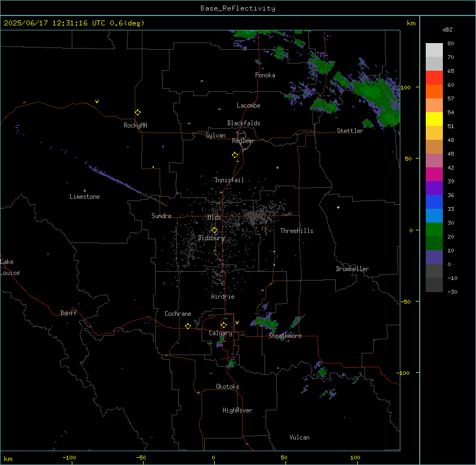Screen dimensions: 476x465
Task: Select the Strathmore label
Action: tap(285, 336)
